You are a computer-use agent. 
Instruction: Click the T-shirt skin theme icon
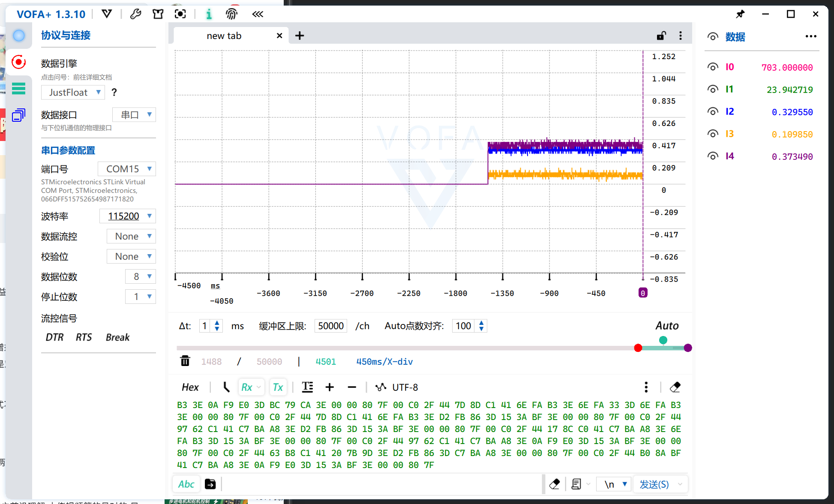click(158, 14)
